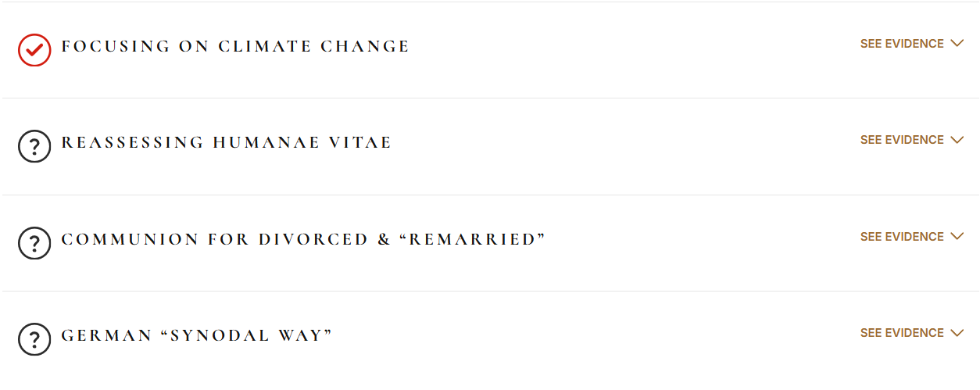This screenshot has height=390, width=980.
Task: Select the Focusing on Climate Change heading
Action: [x=235, y=47]
